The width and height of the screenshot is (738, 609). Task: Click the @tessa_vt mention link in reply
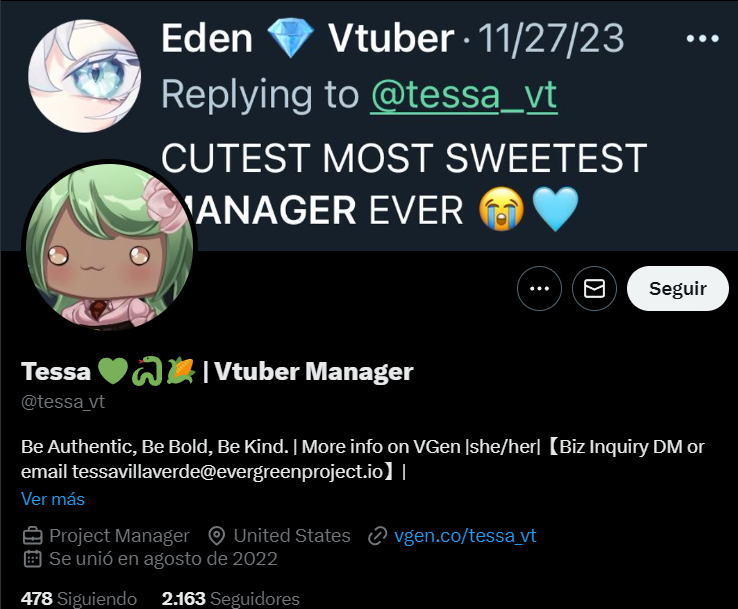(464, 95)
